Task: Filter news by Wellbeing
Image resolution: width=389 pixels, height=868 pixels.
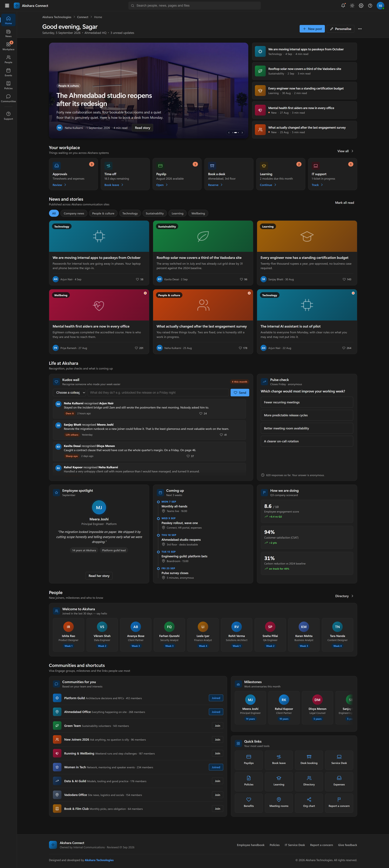Action: [x=198, y=213]
